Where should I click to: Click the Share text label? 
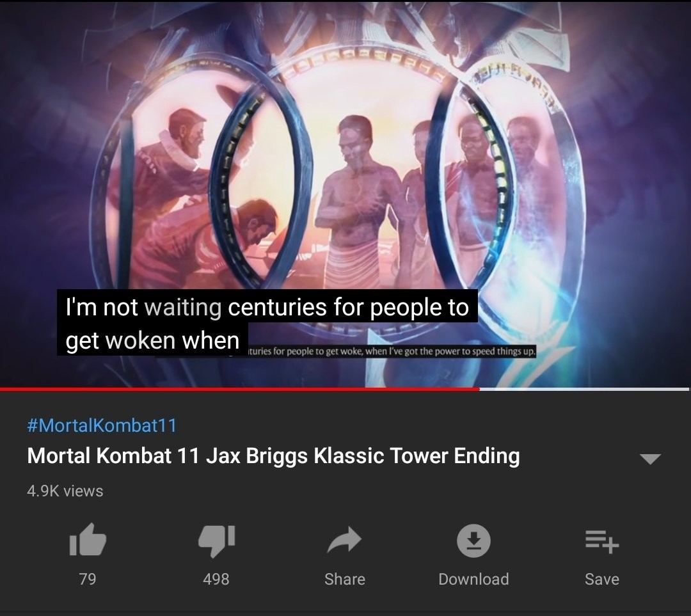coord(345,579)
